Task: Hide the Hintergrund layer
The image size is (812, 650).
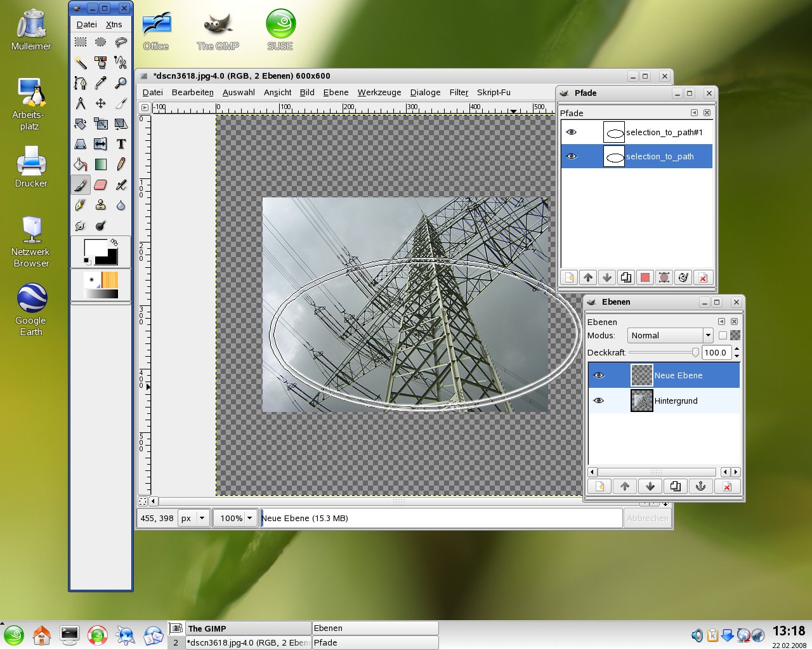Action: 599,401
